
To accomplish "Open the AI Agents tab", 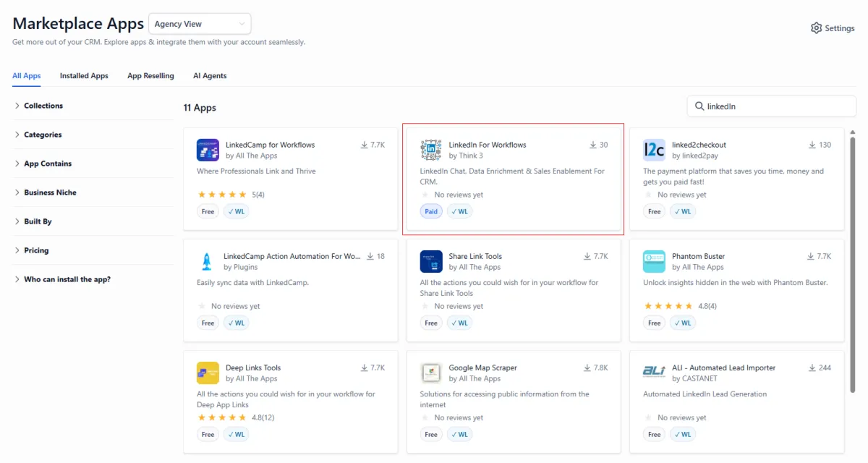I will pyautogui.click(x=210, y=76).
